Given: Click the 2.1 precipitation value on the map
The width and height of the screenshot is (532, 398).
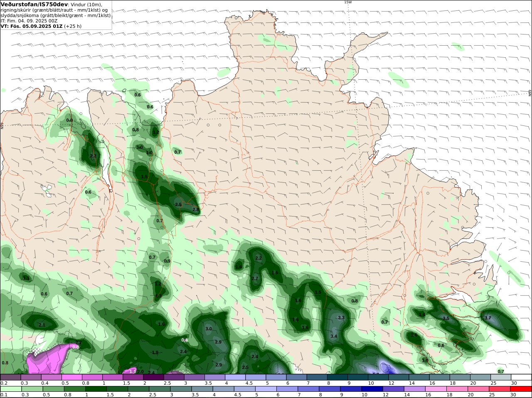Looking at the screenshot, I should tap(42, 325).
